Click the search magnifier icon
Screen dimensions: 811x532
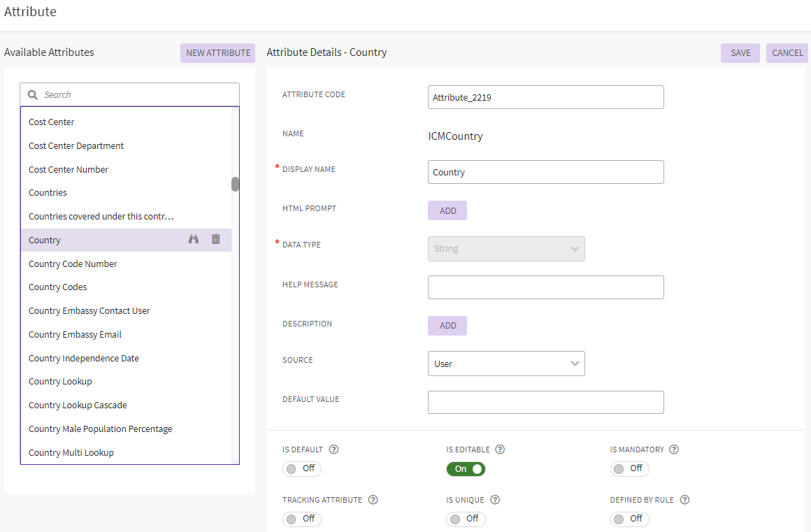click(33, 94)
